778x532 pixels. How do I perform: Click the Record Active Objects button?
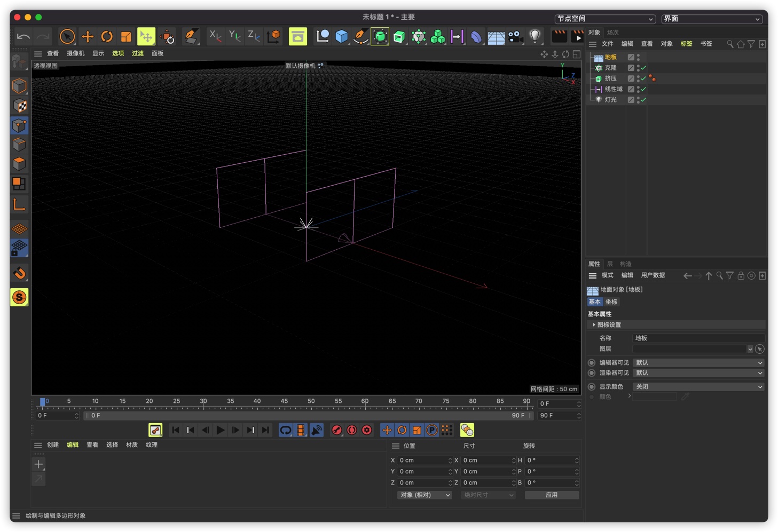click(x=336, y=430)
